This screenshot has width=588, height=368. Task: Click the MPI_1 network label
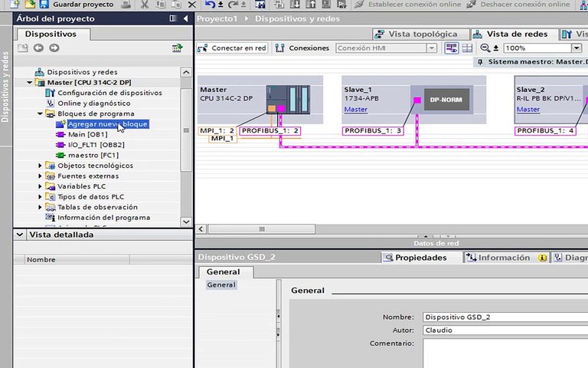click(x=222, y=139)
